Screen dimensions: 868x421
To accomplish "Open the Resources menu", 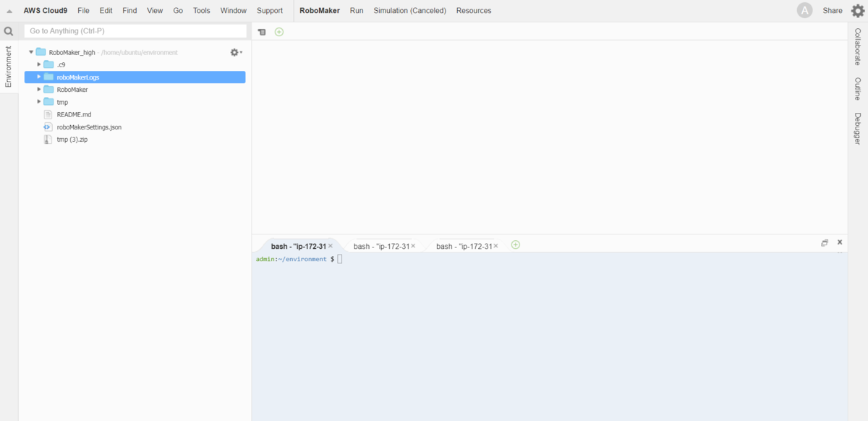I will [474, 11].
